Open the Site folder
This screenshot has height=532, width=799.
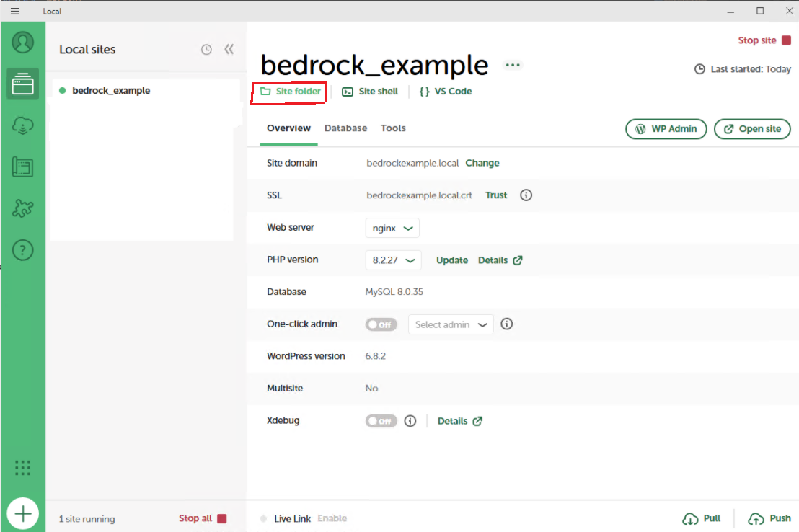coord(291,92)
